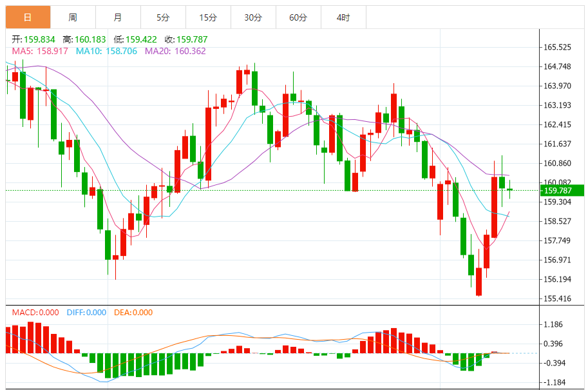Click the 157.749 price axis label
588x390 pixels.
pos(557,240)
